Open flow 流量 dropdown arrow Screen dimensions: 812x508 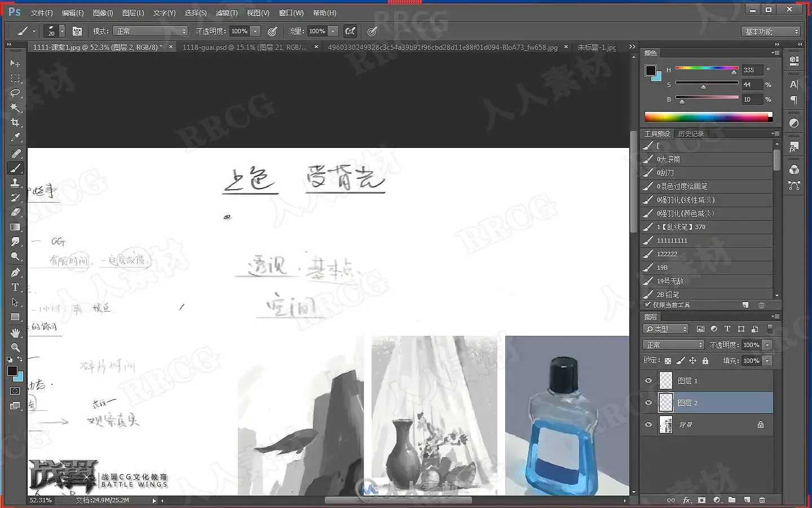click(333, 32)
